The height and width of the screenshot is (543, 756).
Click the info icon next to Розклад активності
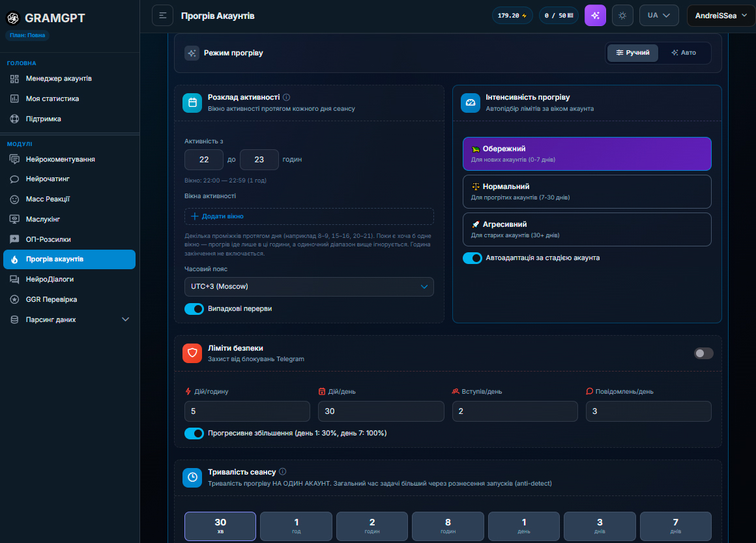(x=286, y=97)
